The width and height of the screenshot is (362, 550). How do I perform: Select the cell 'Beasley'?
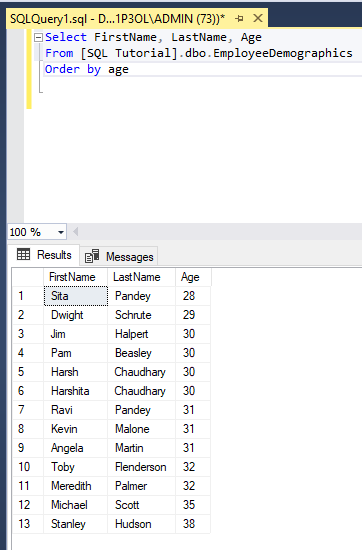point(141,353)
